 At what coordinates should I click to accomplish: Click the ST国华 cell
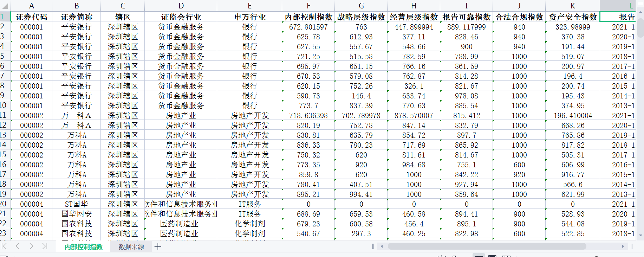pyautogui.click(x=77, y=204)
